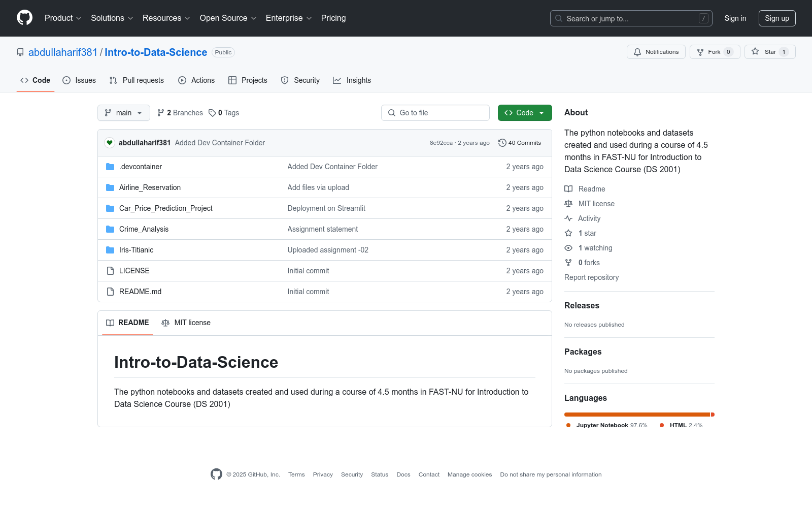Open the green Code dropdown button
Viewport: 812px width, 508px height.
click(525, 113)
